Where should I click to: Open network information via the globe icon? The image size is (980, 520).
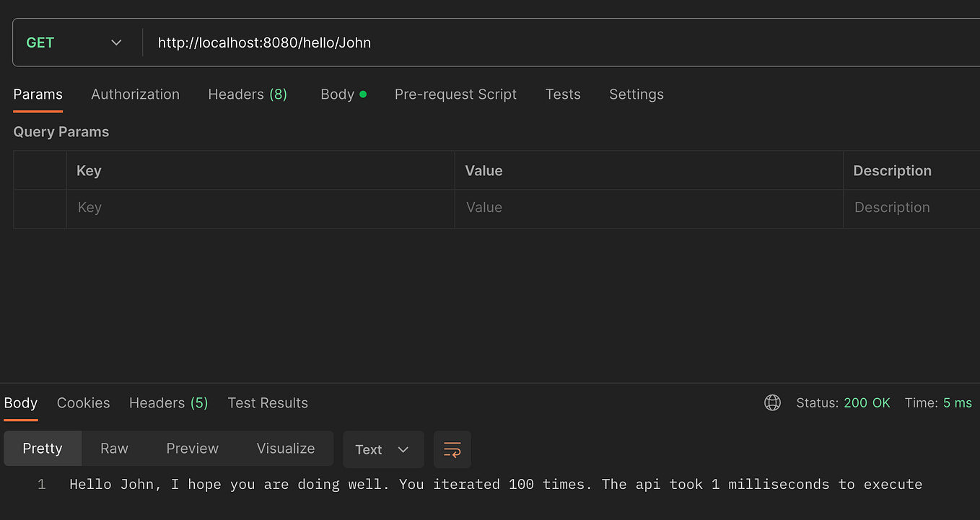tap(772, 402)
